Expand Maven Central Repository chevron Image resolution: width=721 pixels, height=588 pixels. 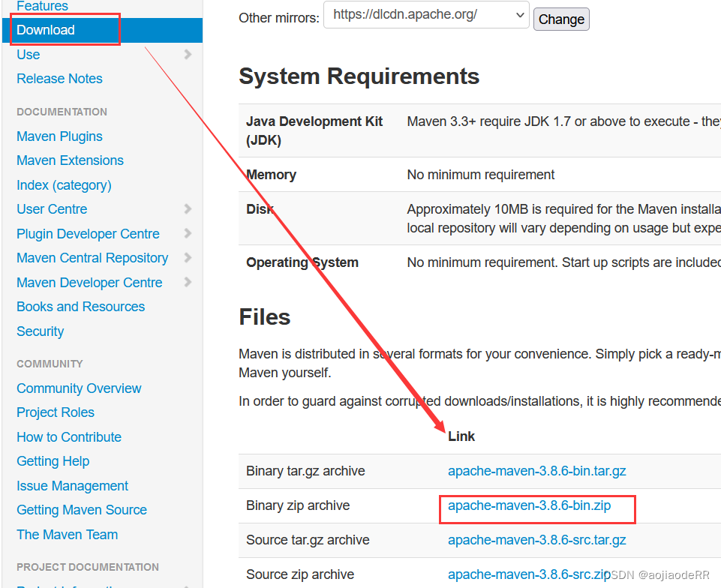188,257
